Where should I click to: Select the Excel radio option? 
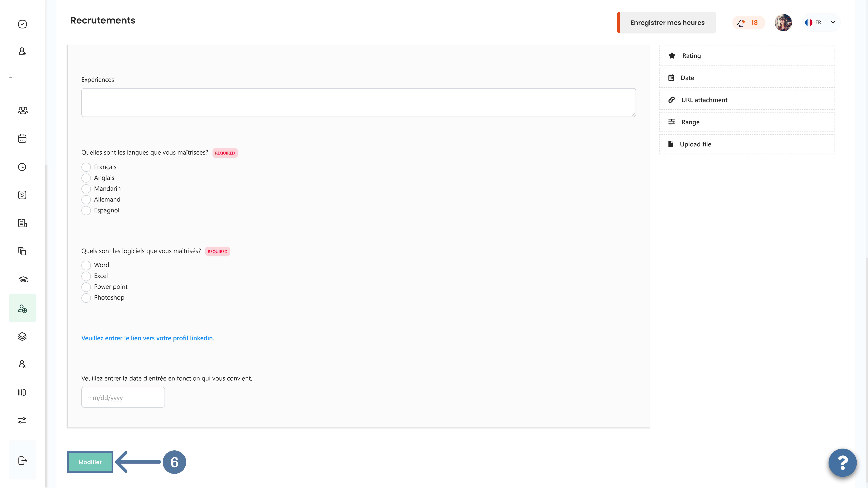tap(86, 276)
